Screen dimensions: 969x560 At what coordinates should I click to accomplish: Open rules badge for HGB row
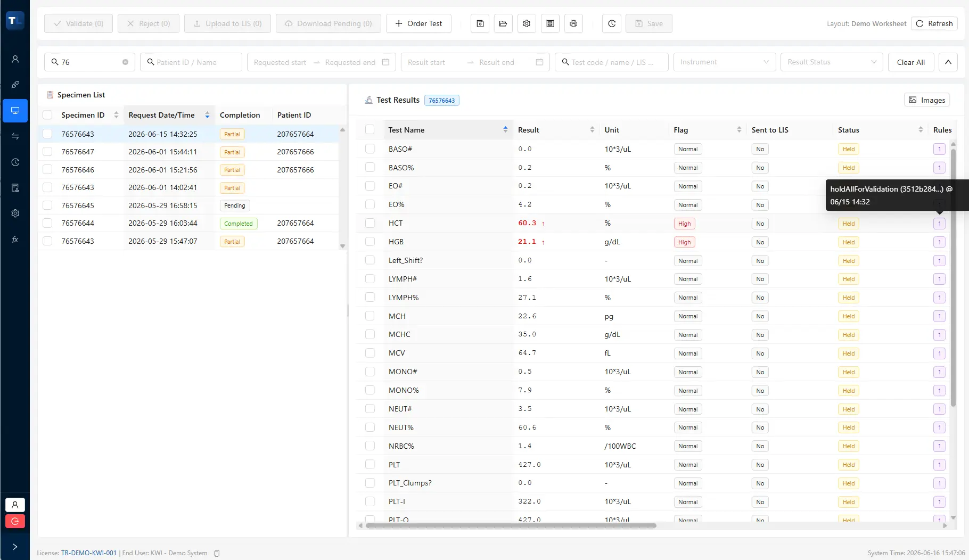pyautogui.click(x=939, y=242)
